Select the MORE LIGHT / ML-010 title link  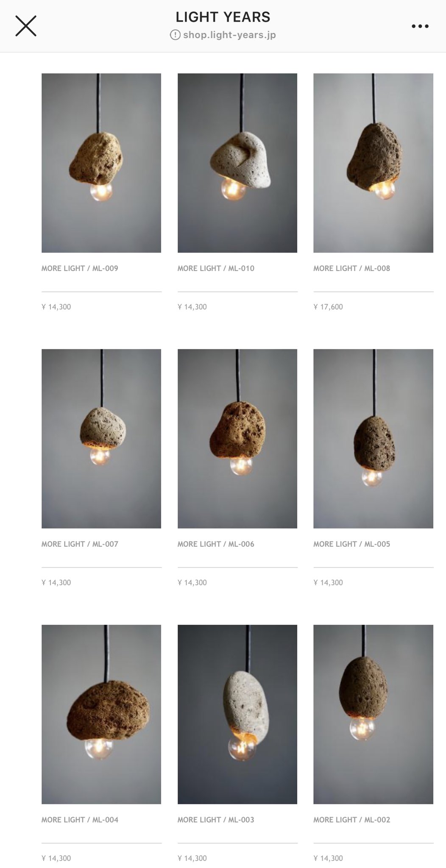[x=216, y=268]
